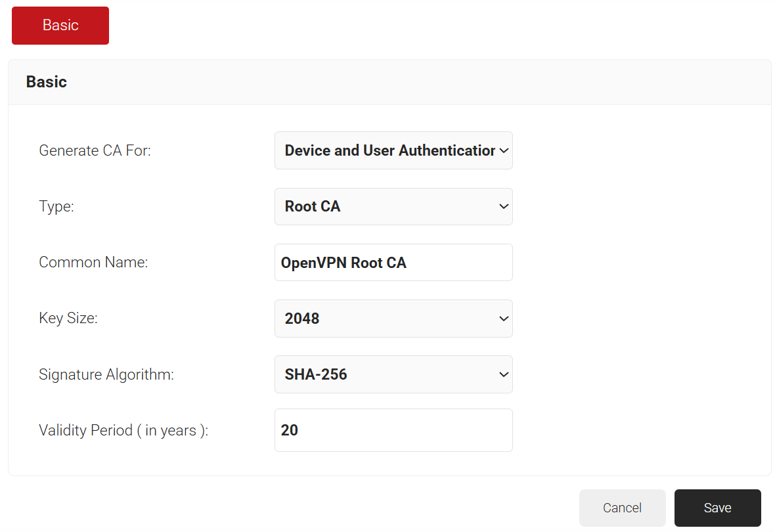Click the Common Name text field
Screen dimensions: 775x532
(x=393, y=263)
